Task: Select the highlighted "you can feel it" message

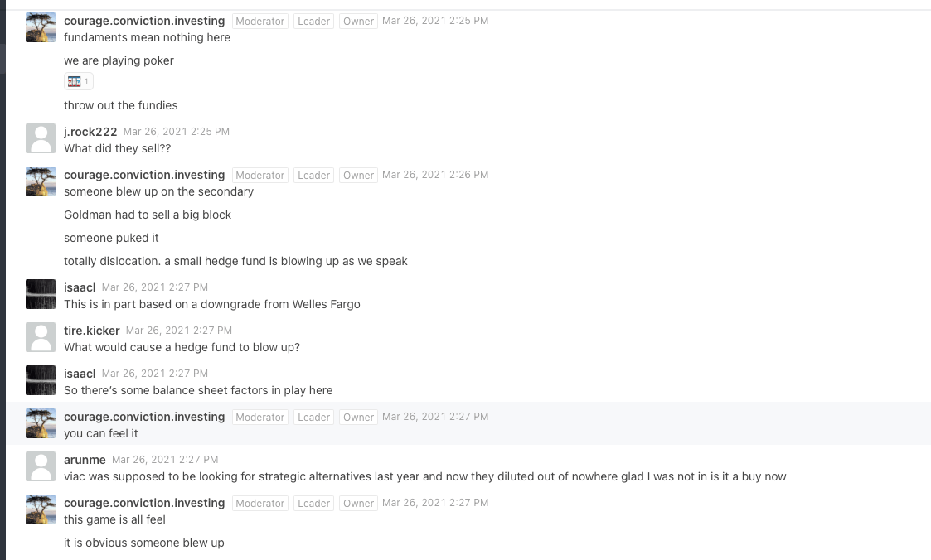Action: click(x=468, y=423)
